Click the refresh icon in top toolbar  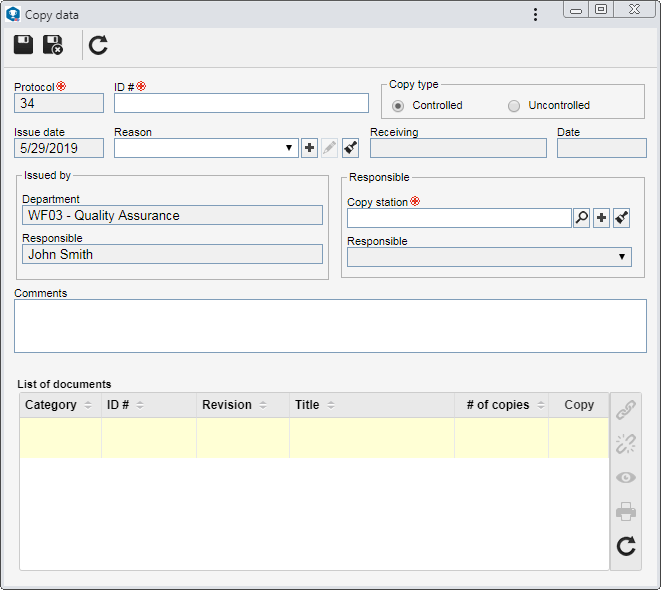(98, 45)
